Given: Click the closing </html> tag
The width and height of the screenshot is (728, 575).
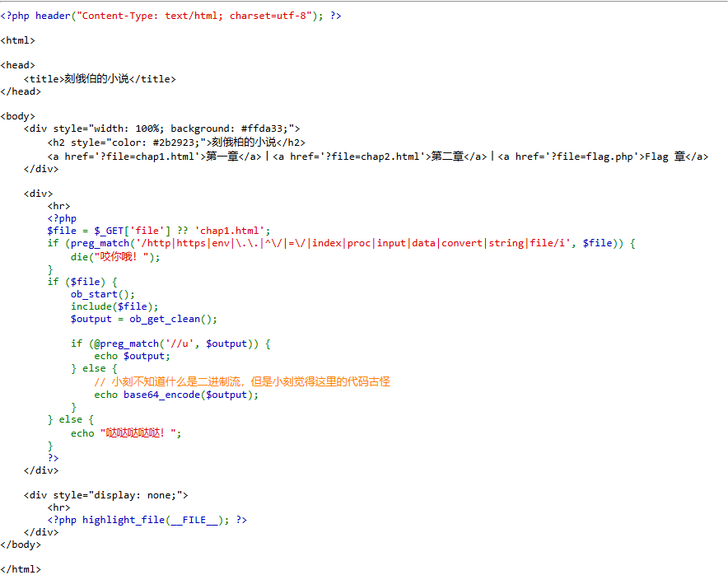Looking at the screenshot, I should pos(21,569).
